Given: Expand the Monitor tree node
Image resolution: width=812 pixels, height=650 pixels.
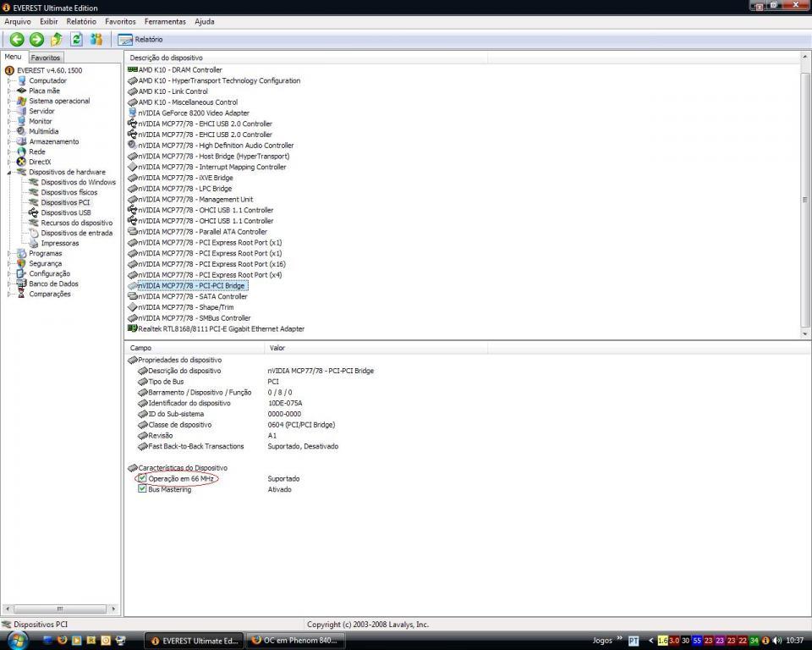Looking at the screenshot, I should pos(8,121).
